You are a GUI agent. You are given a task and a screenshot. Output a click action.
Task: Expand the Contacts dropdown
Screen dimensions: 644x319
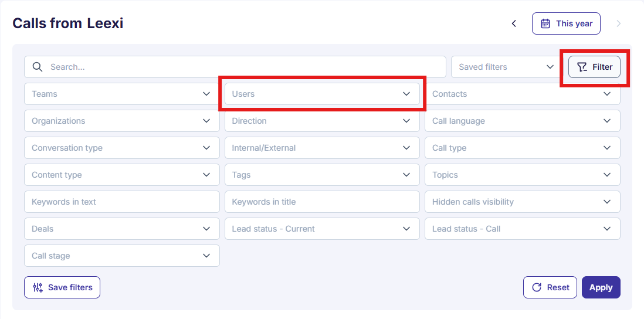click(523, 94)
